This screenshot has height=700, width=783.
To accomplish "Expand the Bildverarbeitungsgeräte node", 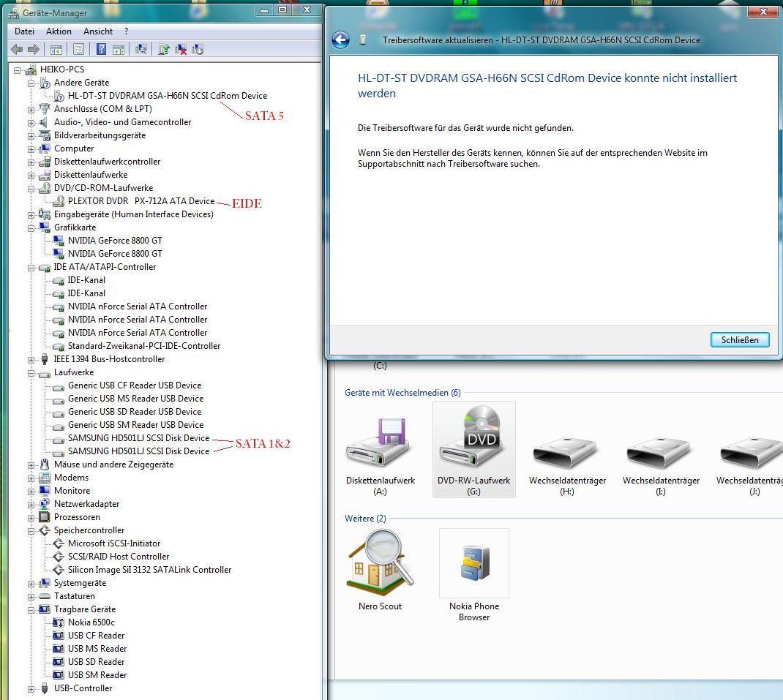I will click(x=31, y=136).
